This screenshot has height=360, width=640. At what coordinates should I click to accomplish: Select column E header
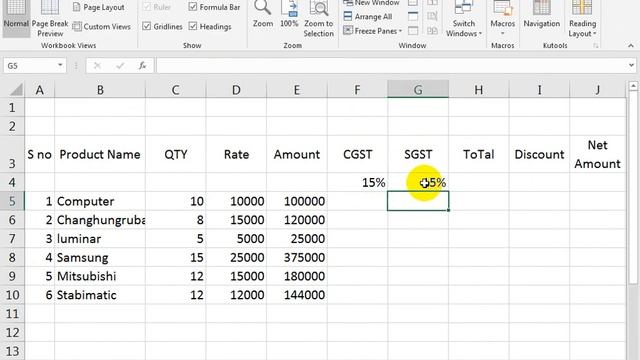(297, 90)
